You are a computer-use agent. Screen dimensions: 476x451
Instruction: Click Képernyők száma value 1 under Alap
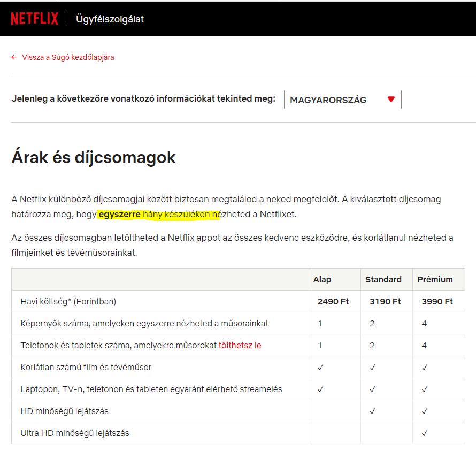[320, 324]
